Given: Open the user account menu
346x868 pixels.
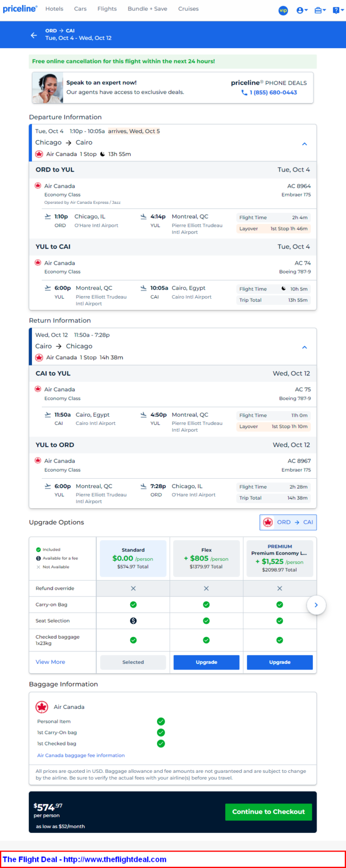Looking at the screenshot, I should click(x=302, y=10).
